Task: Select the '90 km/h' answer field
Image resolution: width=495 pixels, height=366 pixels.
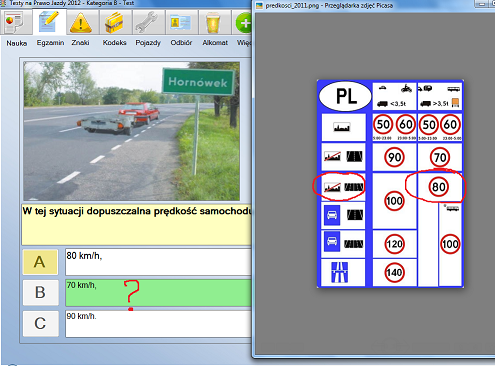Action: [x=158, y=324]
